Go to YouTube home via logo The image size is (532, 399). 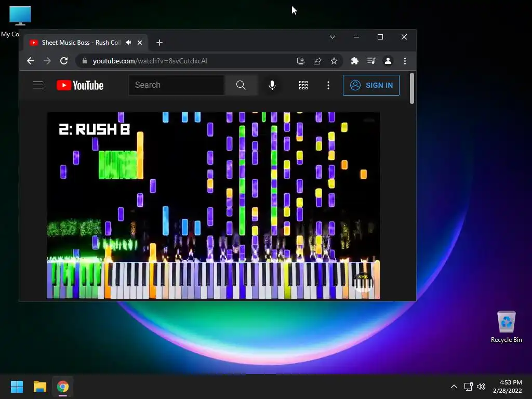[80, 85]
